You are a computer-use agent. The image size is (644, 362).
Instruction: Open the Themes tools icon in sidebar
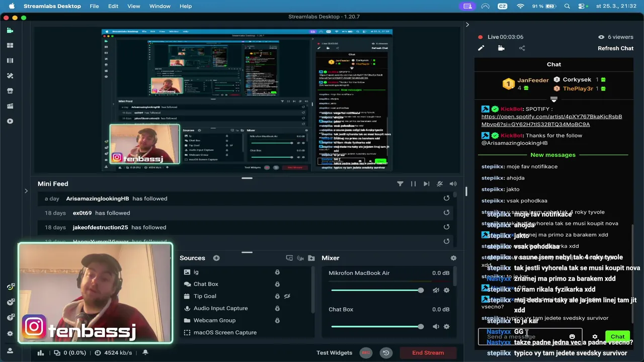[10, 75]
